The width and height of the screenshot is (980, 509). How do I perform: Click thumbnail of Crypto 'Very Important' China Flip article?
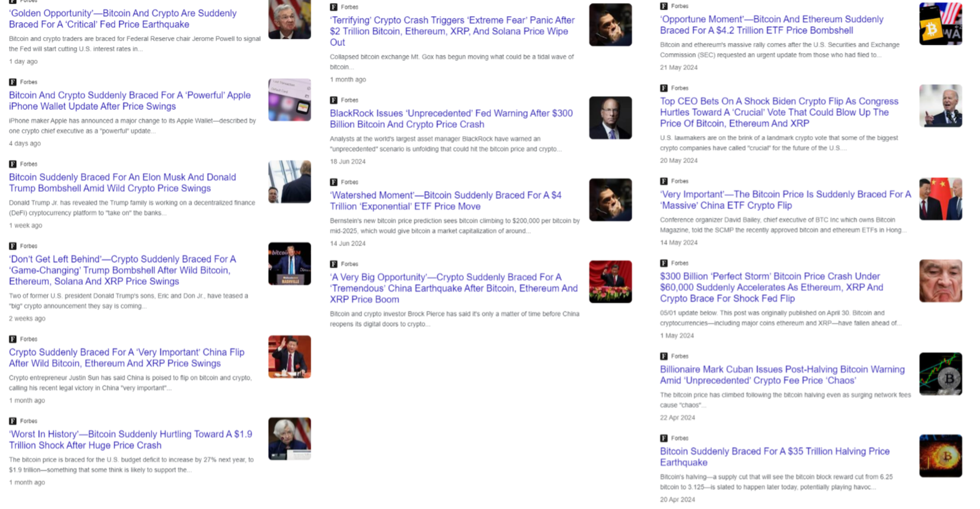290,357
